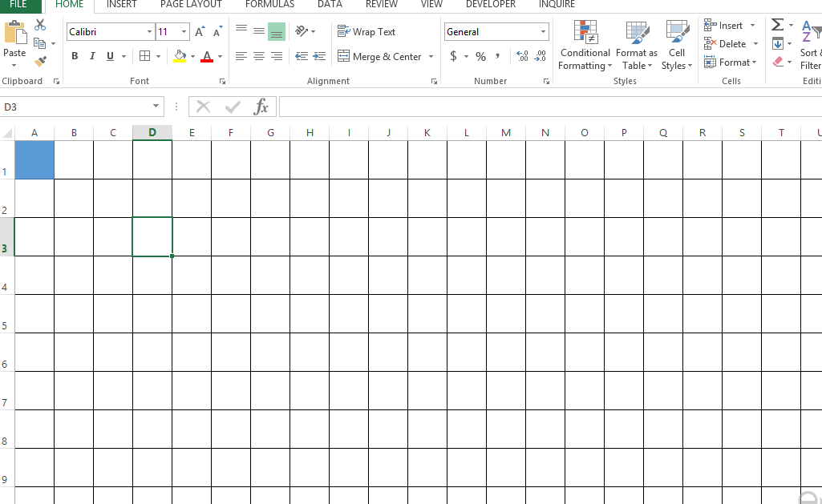Click the Paste clipboard icon
This screenshot has width=822, height=504.
coord(14,33)
